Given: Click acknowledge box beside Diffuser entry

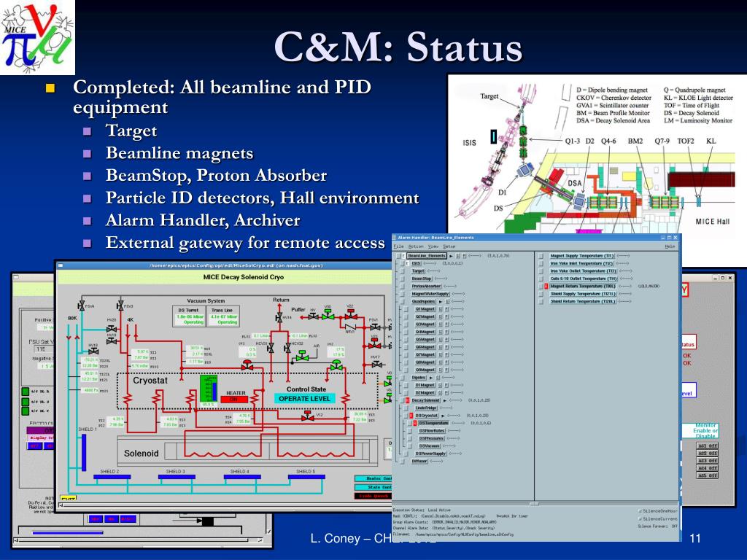Looking at the screenshot, I should pyautogui.click(x=403, y=461).
